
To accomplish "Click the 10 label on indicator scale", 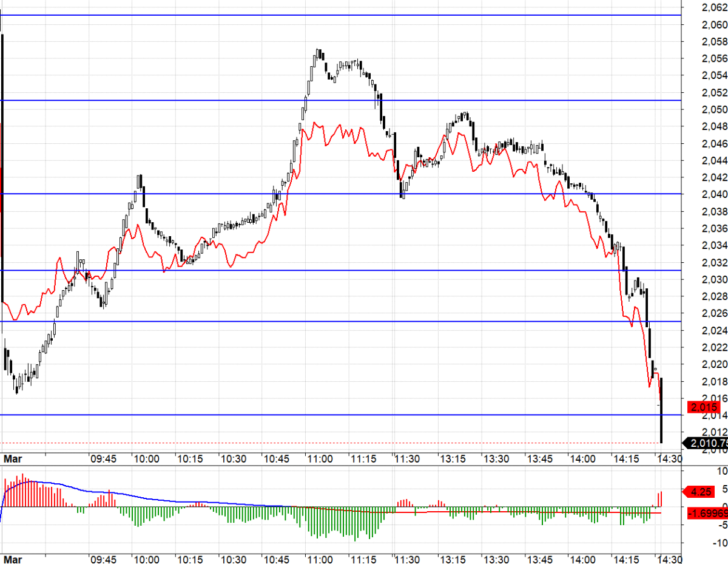I will [723, 471].
